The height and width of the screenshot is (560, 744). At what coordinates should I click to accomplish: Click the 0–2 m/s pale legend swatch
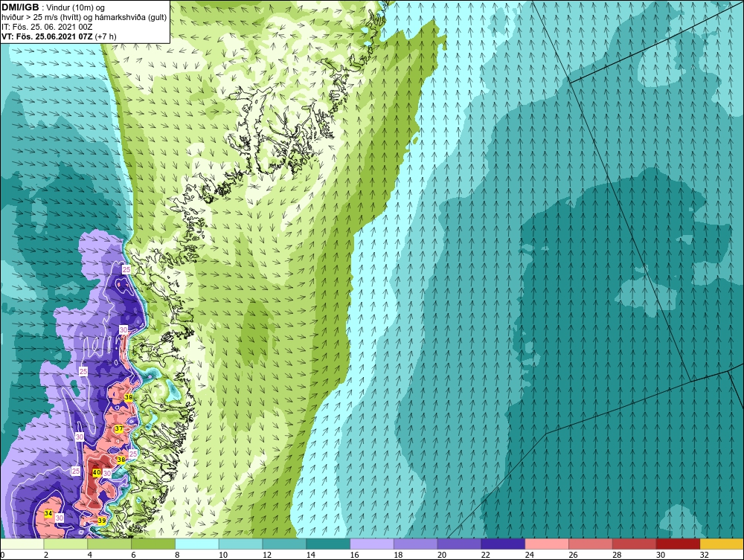[x=22, y=544]
